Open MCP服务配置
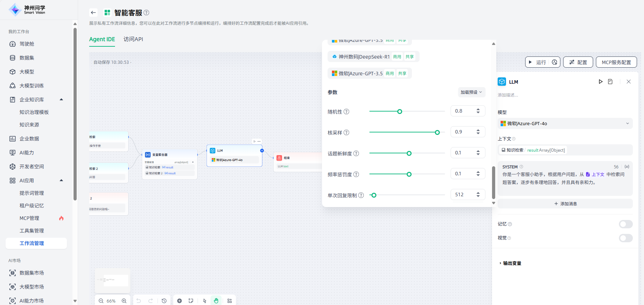Viewport: 644px width, 305px height. (x=616, y=62)
